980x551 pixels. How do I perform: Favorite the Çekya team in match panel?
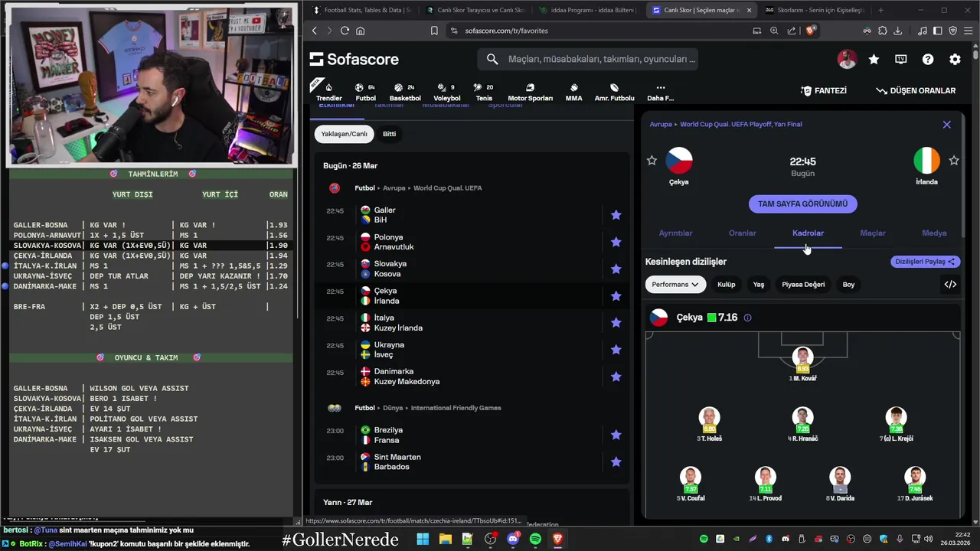(x=652, y=160)
